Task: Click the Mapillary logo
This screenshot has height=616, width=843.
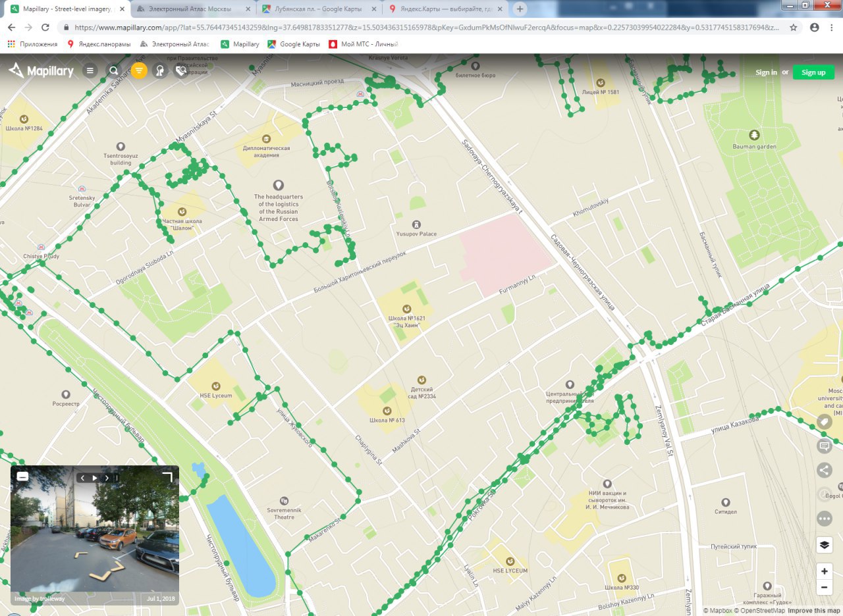Action: (41, 71)
